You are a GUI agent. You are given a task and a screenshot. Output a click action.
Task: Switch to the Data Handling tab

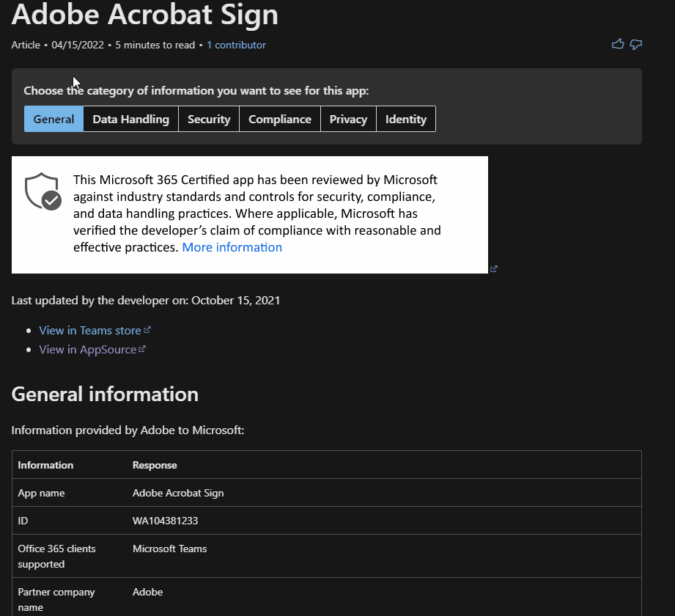131,119
